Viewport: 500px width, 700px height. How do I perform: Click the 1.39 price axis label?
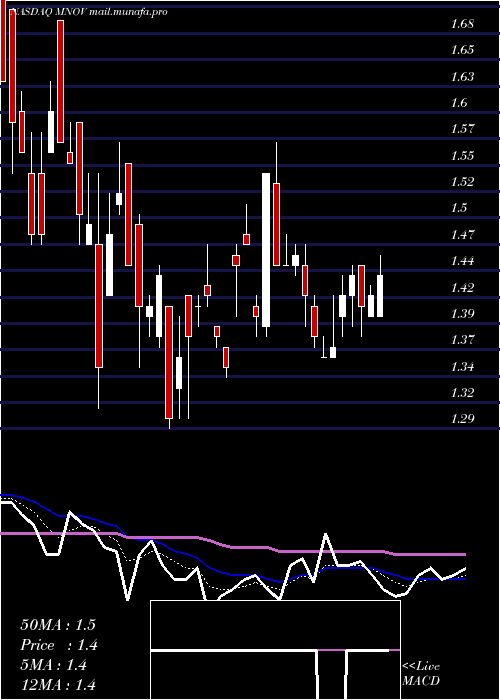point(462,313)
